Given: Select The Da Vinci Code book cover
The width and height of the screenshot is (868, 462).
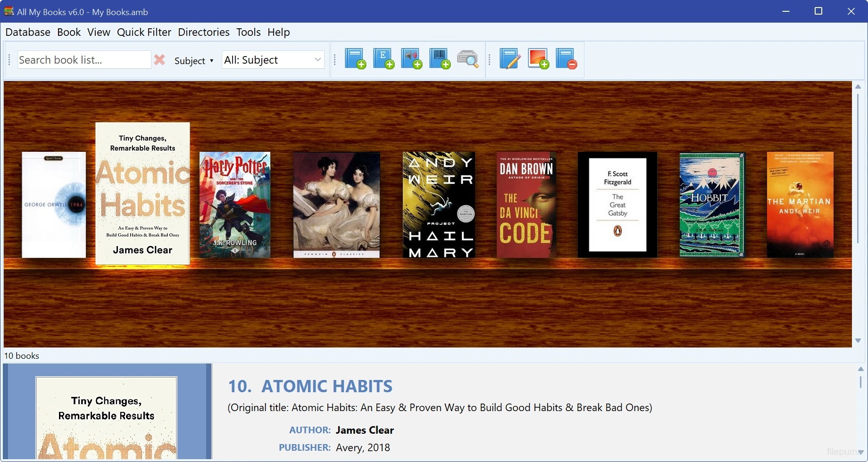Looking at the screenshot, I should click(x=526, y=205).
